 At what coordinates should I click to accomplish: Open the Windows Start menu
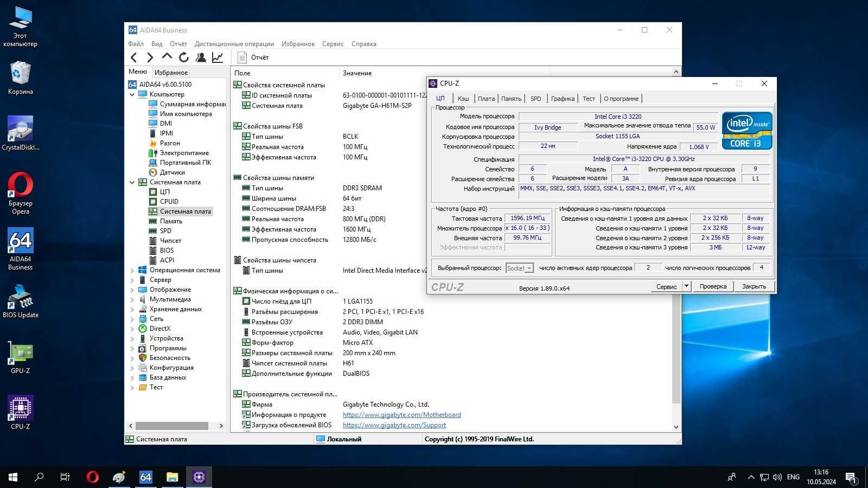[x=13, y=477]
